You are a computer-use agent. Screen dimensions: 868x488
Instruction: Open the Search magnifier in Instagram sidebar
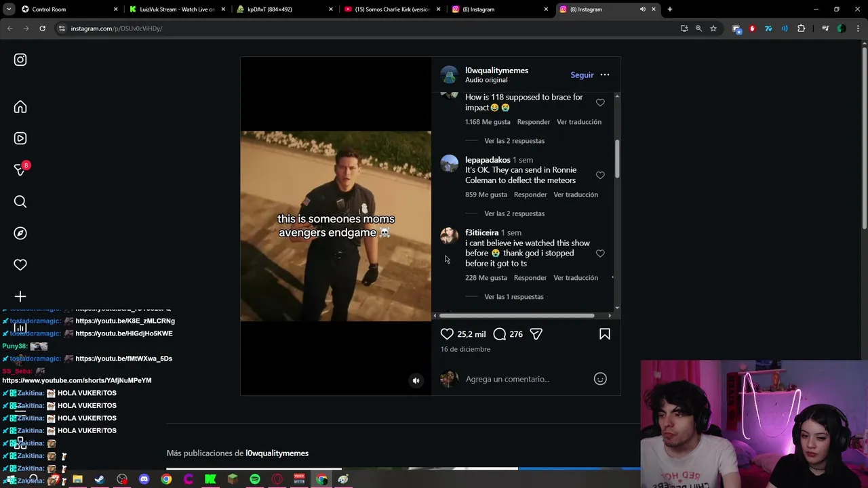[20, 201]
